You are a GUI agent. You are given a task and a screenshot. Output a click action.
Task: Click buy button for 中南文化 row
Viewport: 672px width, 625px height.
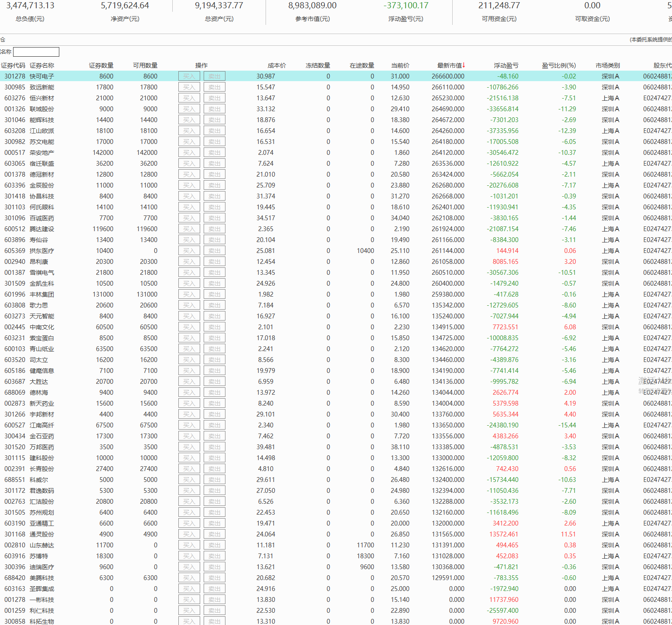(189, 327)
